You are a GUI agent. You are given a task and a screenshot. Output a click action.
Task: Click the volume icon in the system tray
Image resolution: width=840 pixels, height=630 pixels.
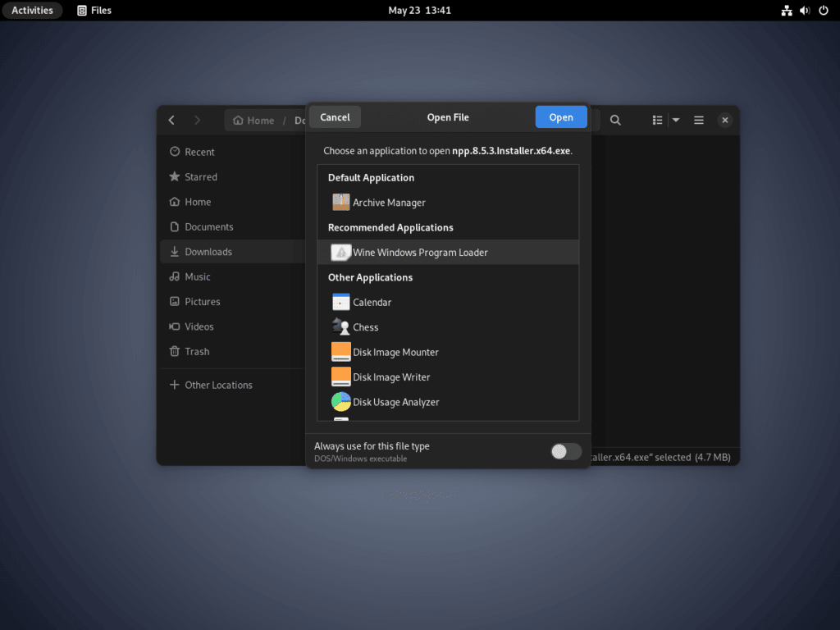pyautogui.click(x=805, y=10)
